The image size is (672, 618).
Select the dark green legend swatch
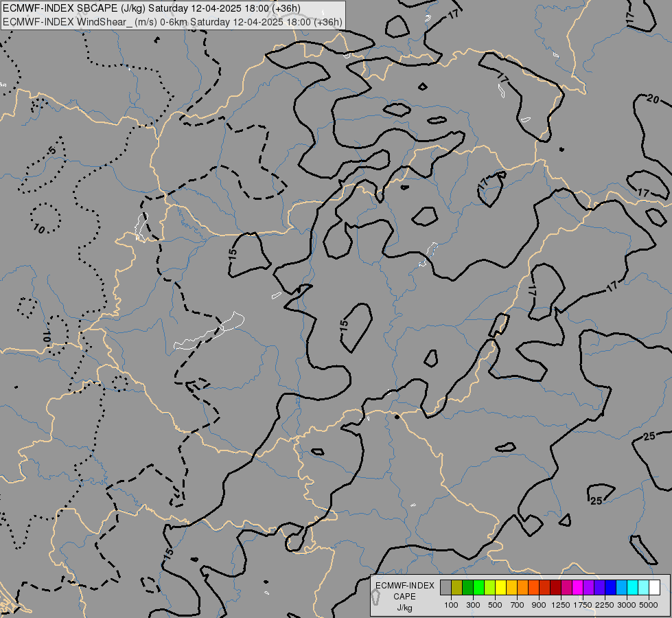coord(467,587)
